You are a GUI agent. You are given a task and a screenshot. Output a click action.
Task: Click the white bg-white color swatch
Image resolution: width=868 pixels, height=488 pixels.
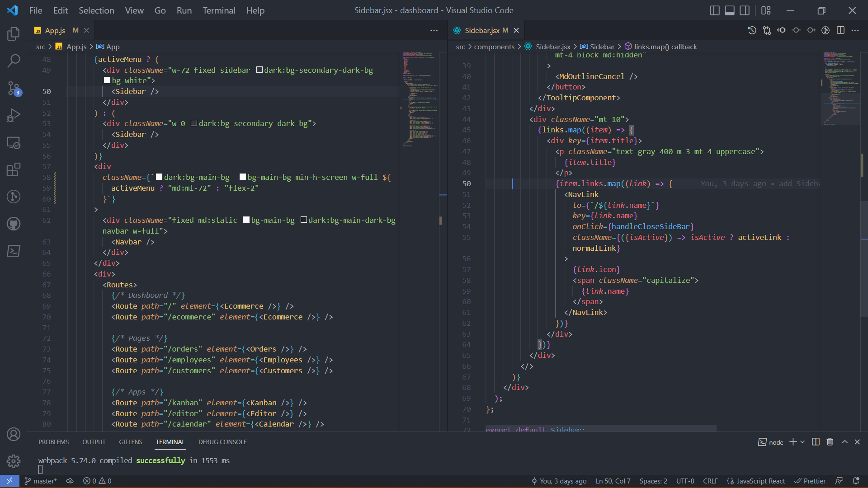click(x=107, y=80)
